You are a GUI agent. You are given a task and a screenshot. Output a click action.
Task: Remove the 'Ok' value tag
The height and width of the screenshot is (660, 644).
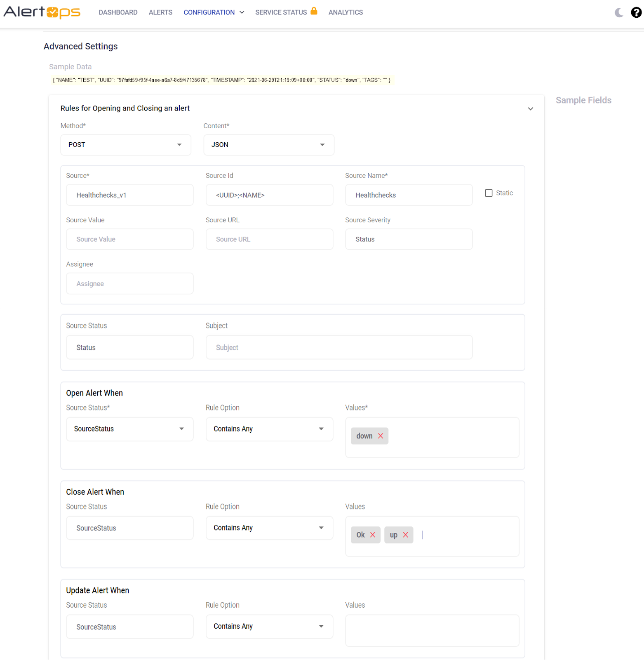[x=373, y=535]
